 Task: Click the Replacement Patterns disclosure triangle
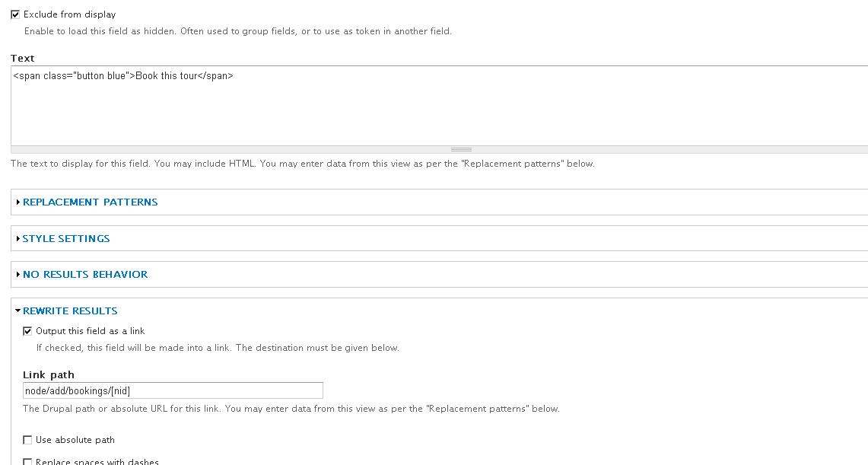[x=18, y=202]
